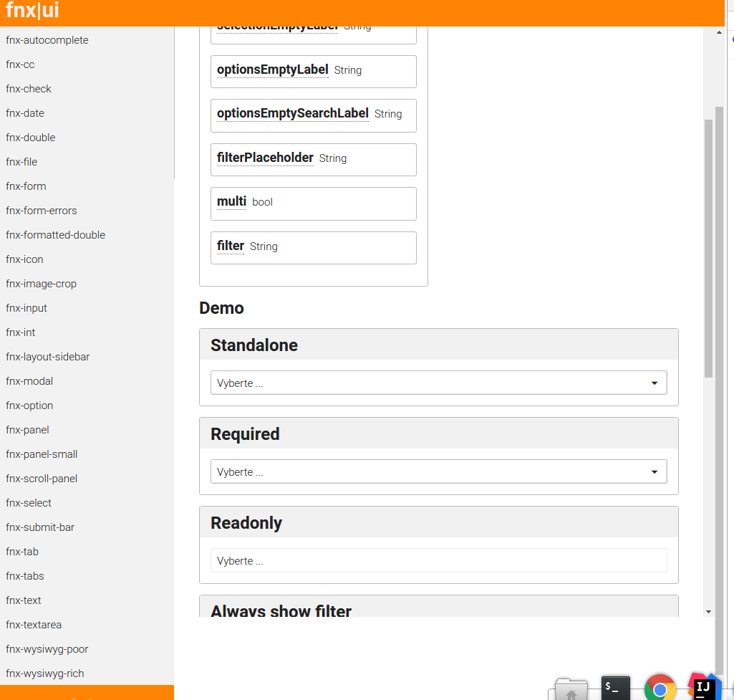Click the Required panel heading
Image resolution: width=734 pixels, height=700 pixels.
pyautogui.click(x=245, y=434)
